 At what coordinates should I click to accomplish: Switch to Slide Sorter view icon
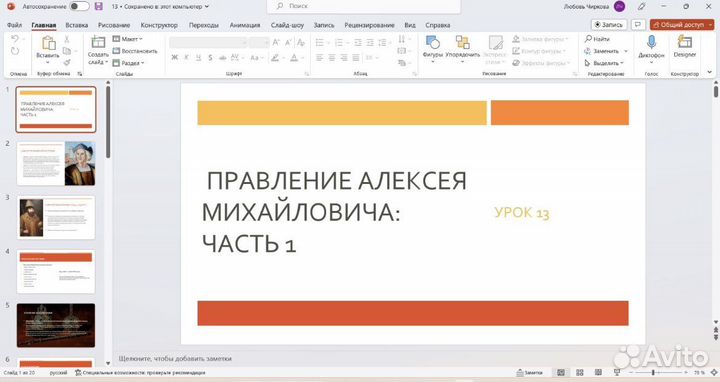point(579,372)
